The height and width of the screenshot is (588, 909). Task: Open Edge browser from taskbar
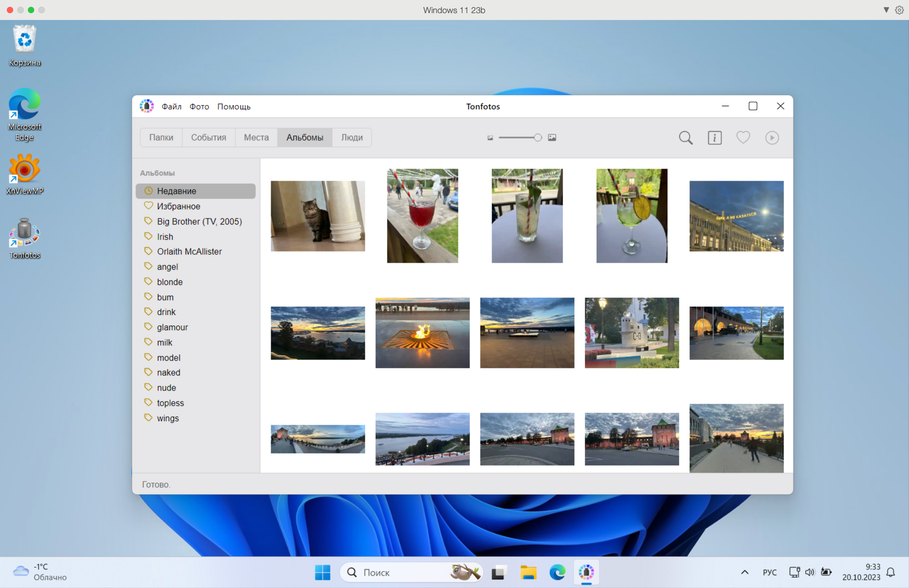[x=557, y=572]
